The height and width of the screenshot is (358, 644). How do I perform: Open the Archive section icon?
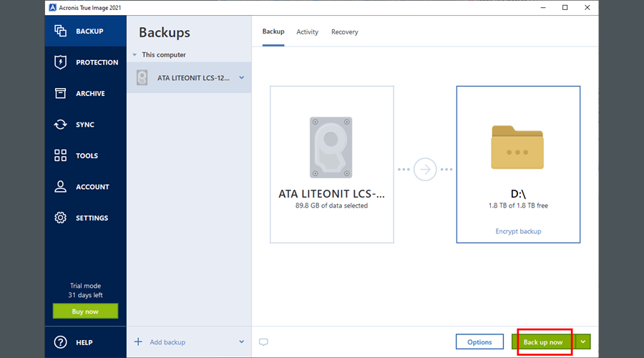[x=61, y=94]
